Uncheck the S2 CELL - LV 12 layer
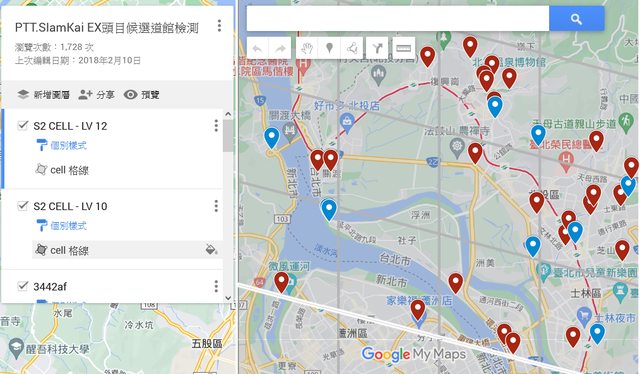This screenshot has width=640, height=374. (23, 125)
